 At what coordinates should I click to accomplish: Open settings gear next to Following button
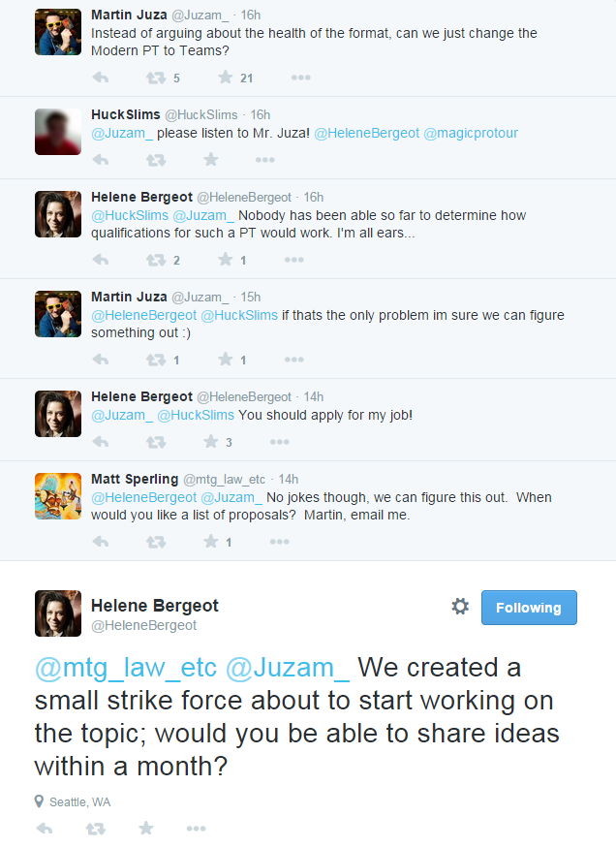pyautogui.click(x=460, y=607)
